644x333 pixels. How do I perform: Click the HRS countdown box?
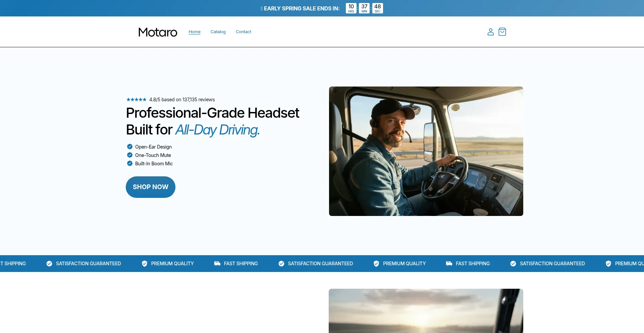tap(351, 8)
